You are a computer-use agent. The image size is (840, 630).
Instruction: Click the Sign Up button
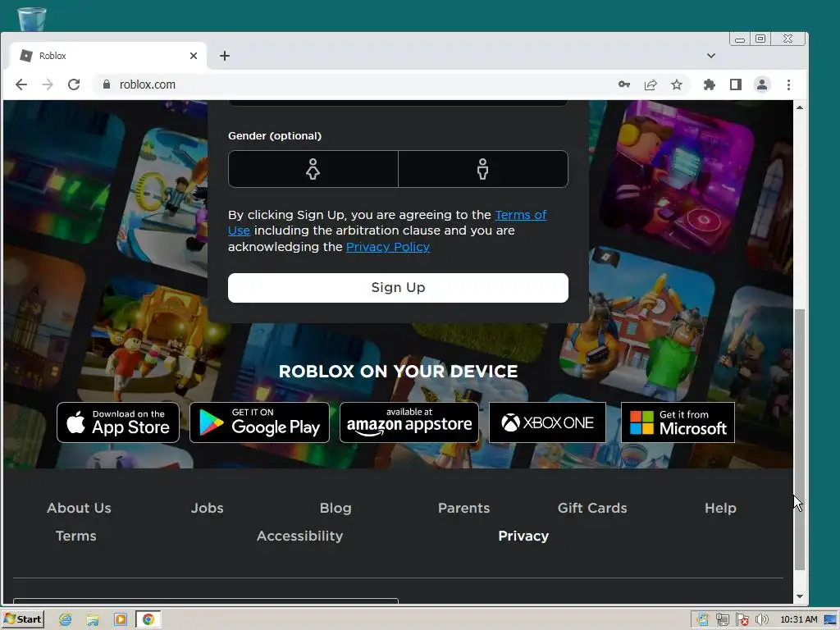[398, 288]
